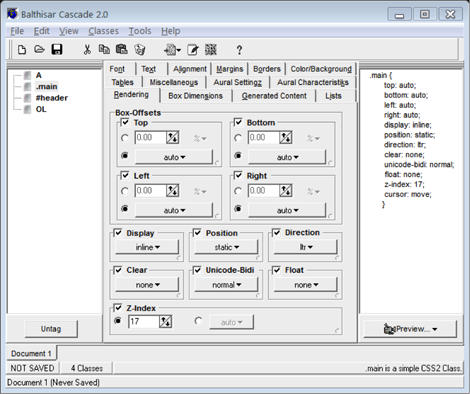Screen dimensions: 470x394
Task: Click the class icon next to A
Action: click(27, 75)
